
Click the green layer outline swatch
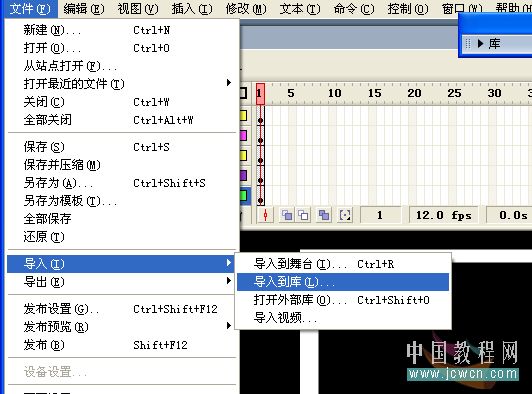tap(244, 195)
